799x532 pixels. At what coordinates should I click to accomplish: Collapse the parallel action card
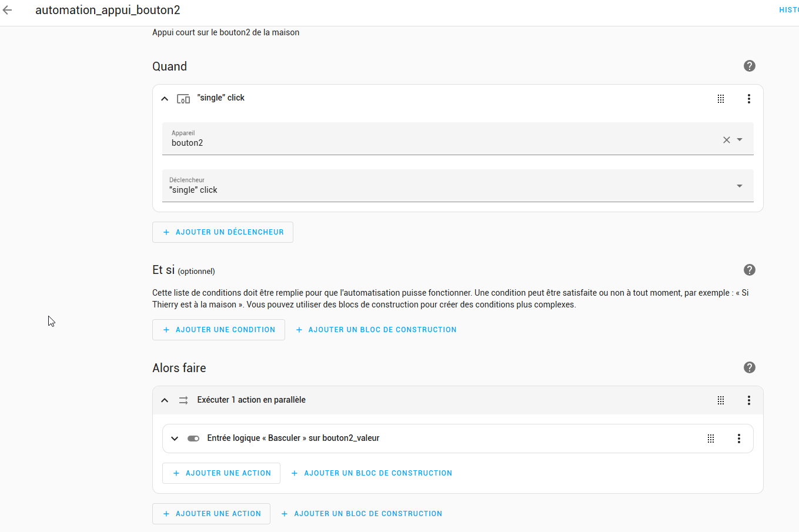point(165,400)
